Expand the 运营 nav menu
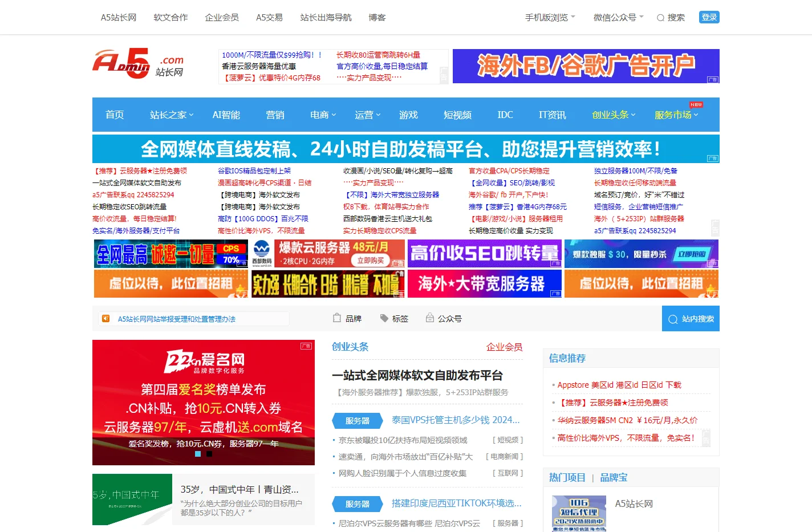Screen dimensions: 812x532 [368, 115]
